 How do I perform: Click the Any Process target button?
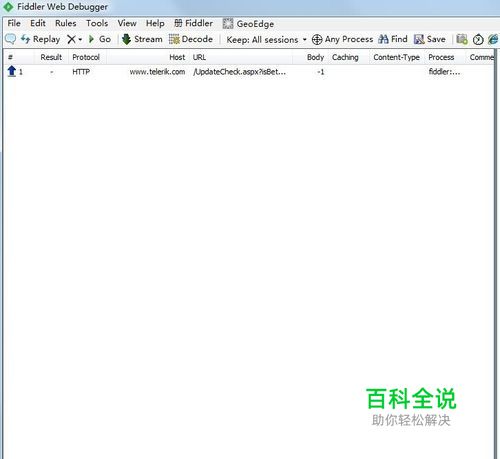point(342,39)
